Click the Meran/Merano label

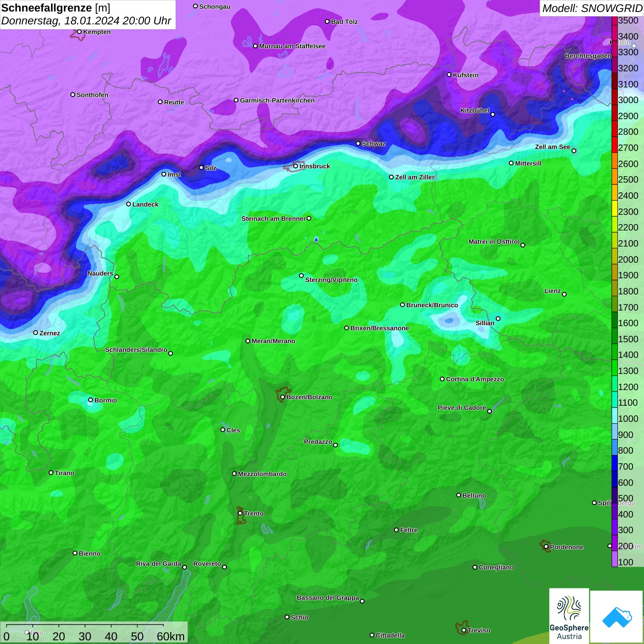(x=273, y=341)
